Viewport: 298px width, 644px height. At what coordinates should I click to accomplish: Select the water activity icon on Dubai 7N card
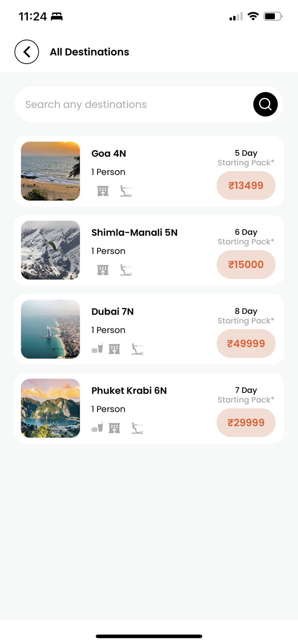pyautogui.click(x=138, y=349)
